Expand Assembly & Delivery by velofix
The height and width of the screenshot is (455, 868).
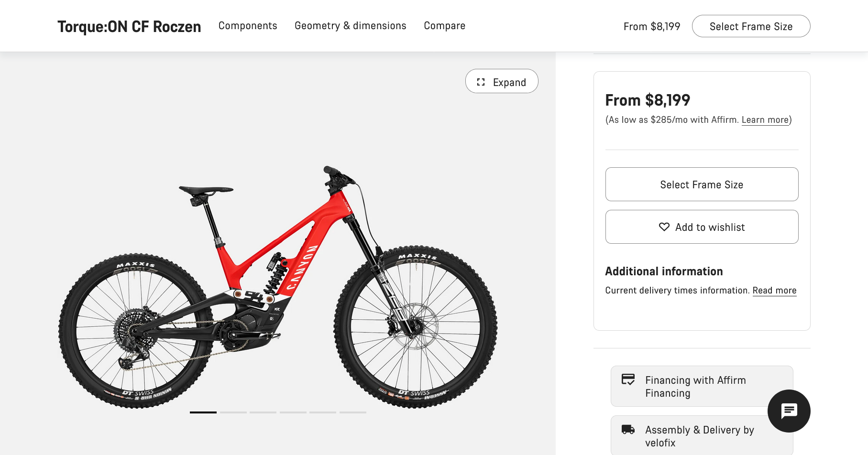[702, 436]
